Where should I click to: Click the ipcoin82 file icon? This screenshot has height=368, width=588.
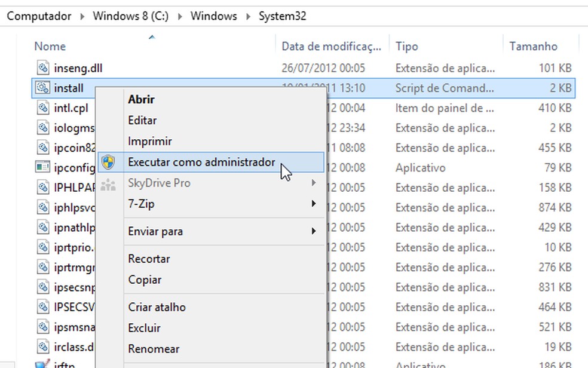[x=43, y=148]
